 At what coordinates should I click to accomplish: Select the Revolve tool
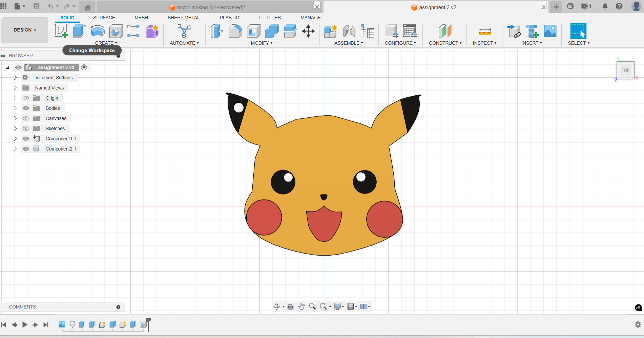click(x=98, y=31)
